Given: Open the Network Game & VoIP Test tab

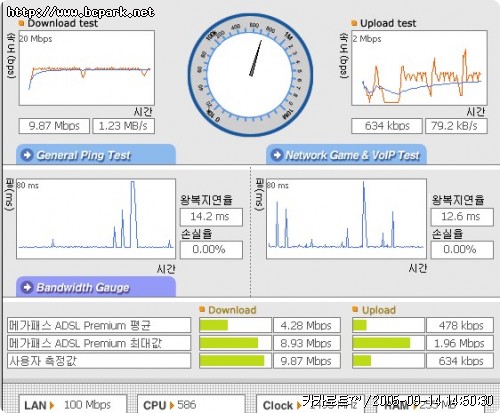Looking at the screenshot, I should coord(346,154).
